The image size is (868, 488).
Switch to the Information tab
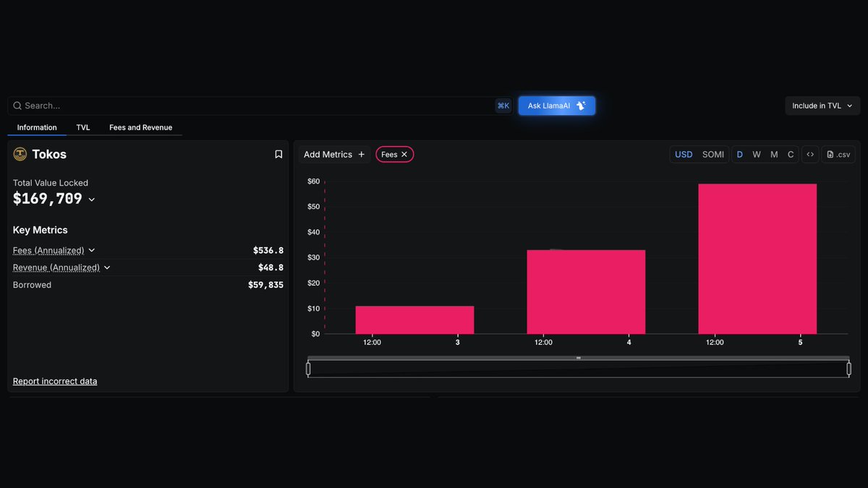click(37, 127)
